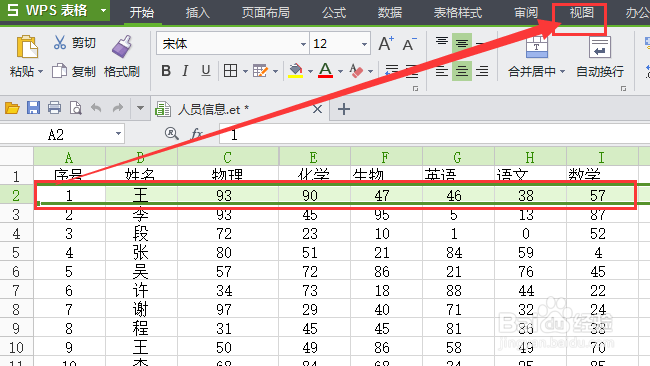
Task: Select column C header
Action: coord(228,157)
